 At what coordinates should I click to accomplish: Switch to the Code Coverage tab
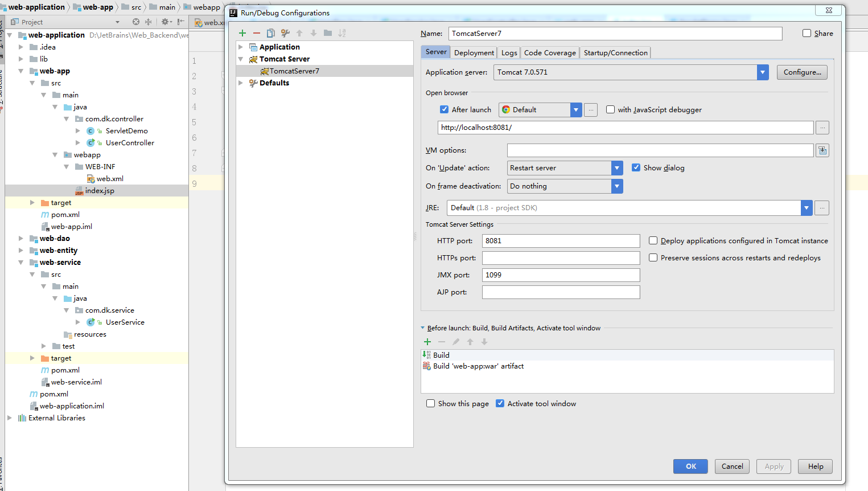[550, 52]
